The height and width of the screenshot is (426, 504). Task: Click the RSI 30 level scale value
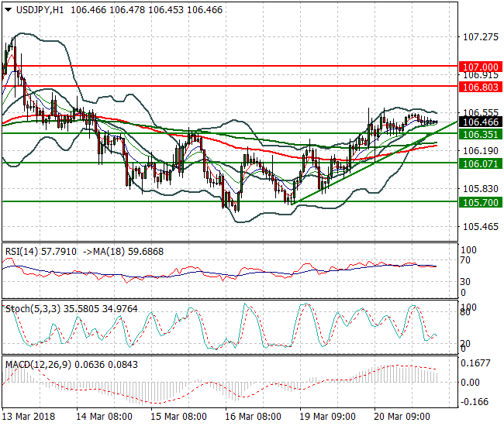pos(465,281)
